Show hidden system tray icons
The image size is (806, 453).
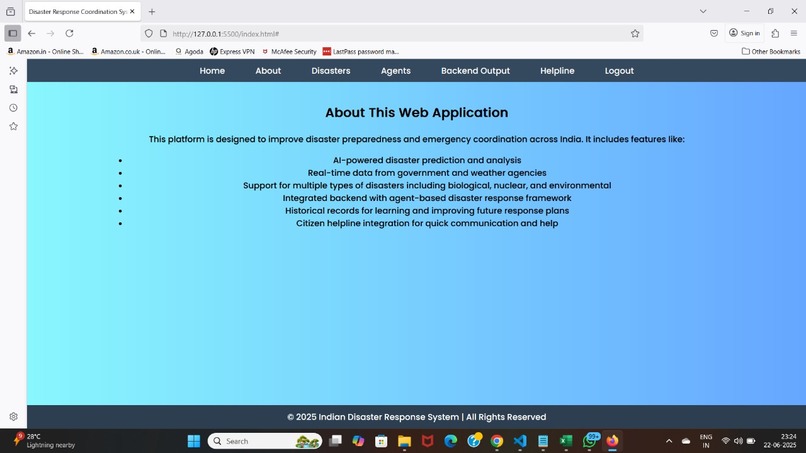669,441
